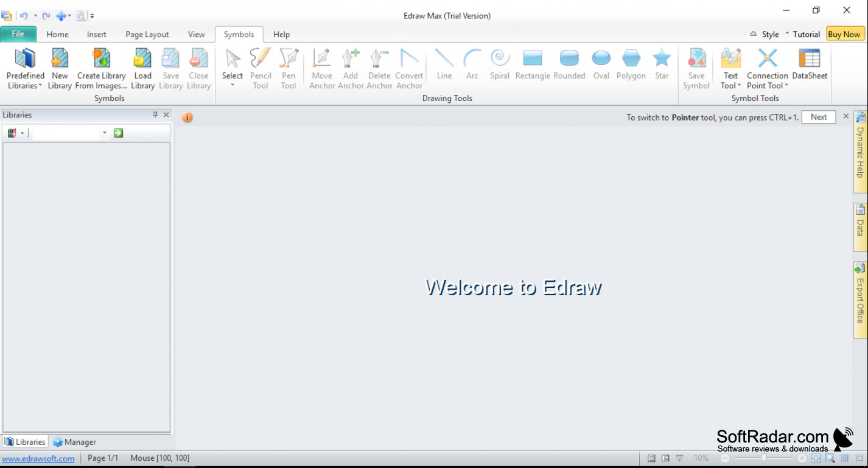This screenshot has width=868, height=468.
Task: Pin the Libraries panel
Action: point(155,114)
